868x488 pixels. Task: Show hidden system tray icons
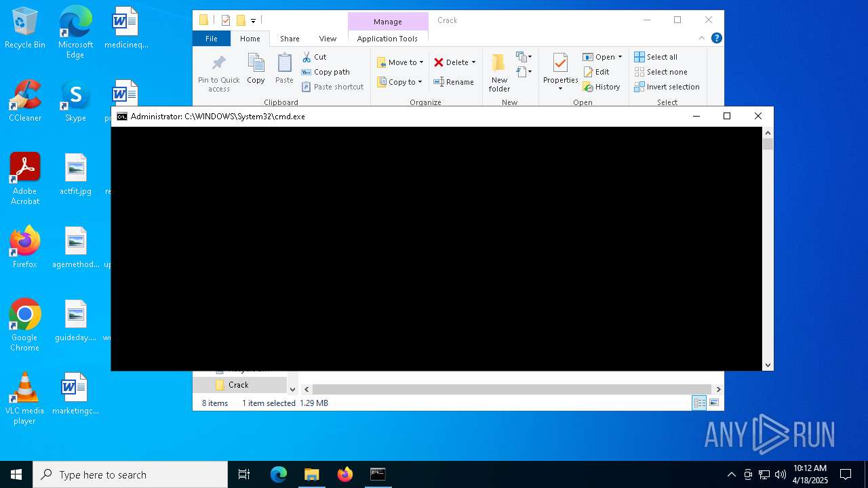(731, 474)
